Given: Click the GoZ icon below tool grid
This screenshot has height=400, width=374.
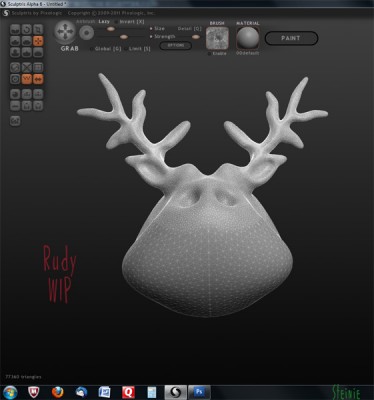Looking at the screenshot, I should (x=15, y=121).
